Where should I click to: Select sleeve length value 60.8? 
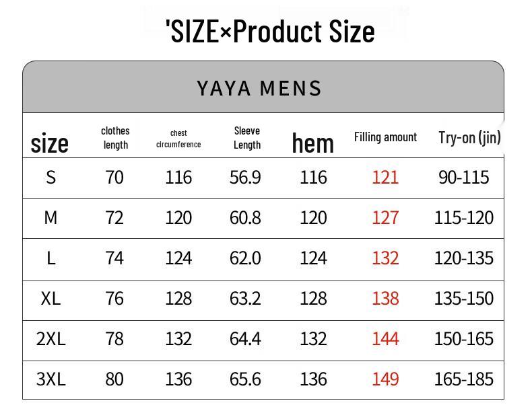click(x=245, y=218)
